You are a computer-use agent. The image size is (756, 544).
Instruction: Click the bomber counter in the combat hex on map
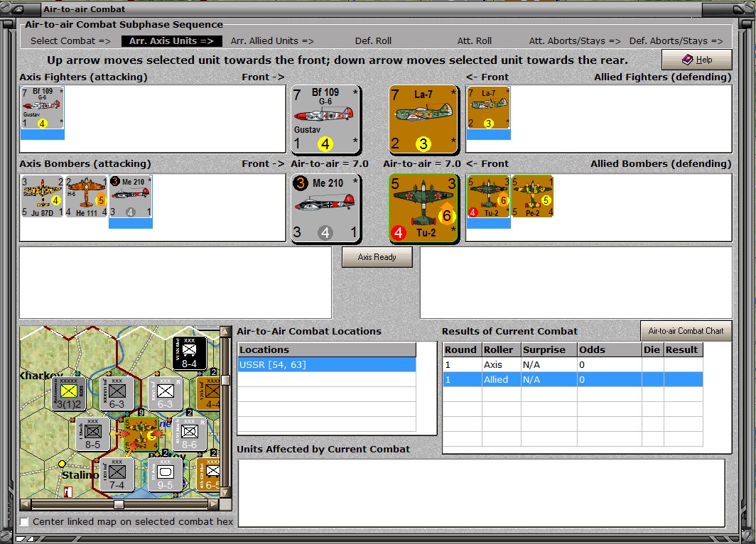pyautogui.click(x=141, y=434)
